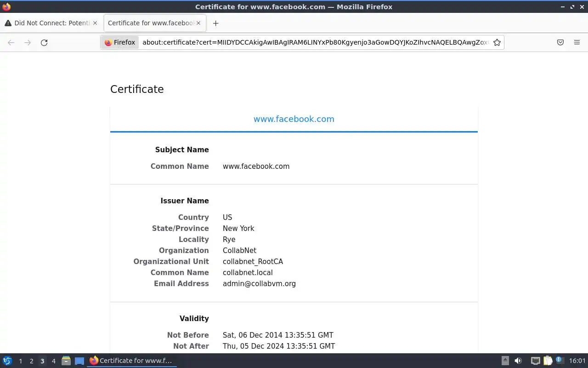This screenshot has height=368, width=588.
Task: Open the clipboard manager tray icon
Action: coord(548,361)
